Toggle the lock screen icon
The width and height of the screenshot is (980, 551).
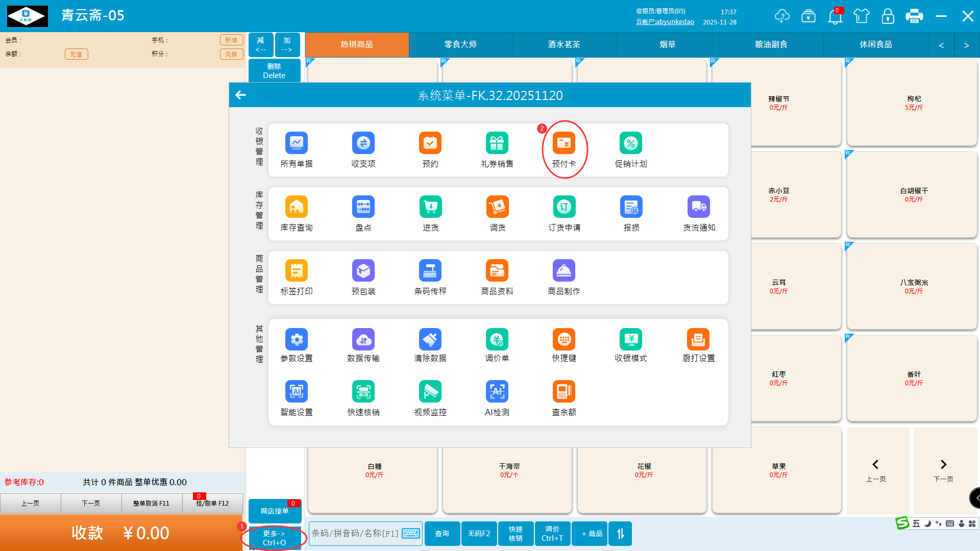tap(888, 16)
